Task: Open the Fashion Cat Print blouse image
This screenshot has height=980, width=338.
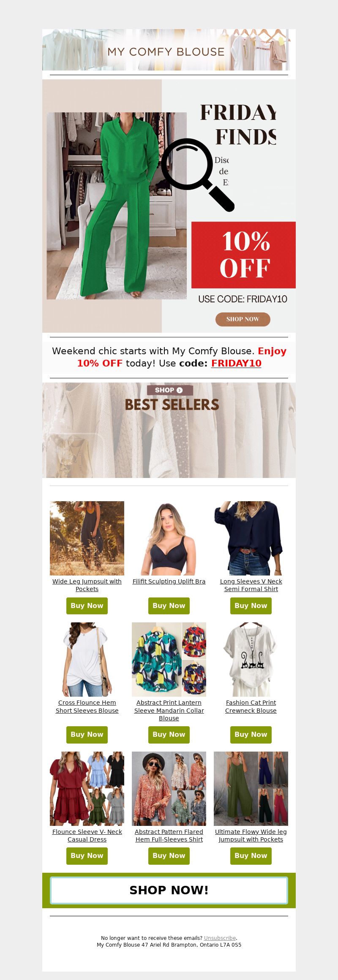Action: point(251,660)
